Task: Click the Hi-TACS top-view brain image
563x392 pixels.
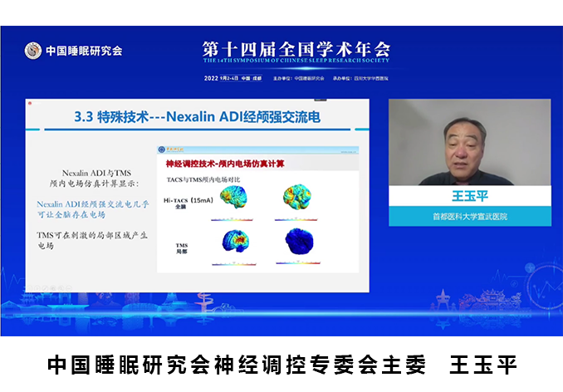Action: click(296, 197)
